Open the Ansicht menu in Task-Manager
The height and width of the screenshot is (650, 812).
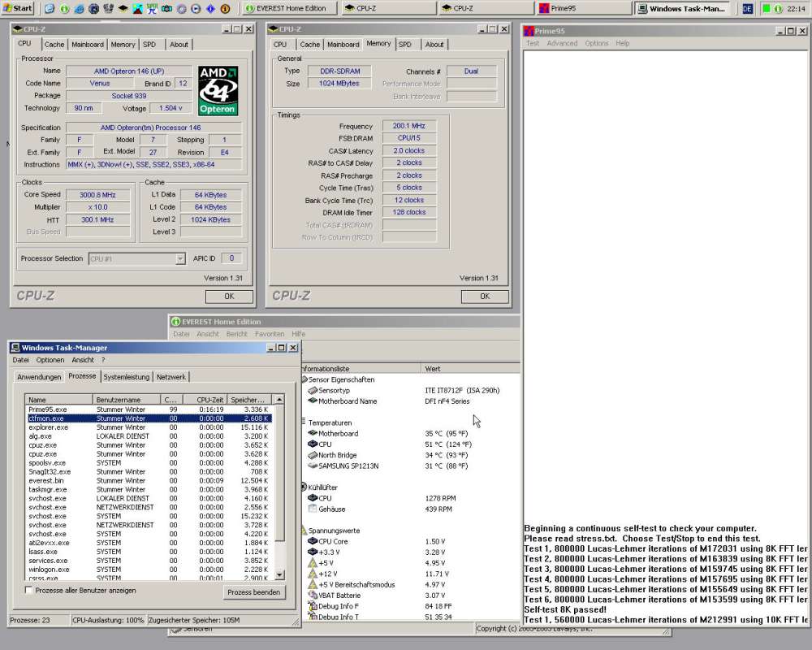[x=83, y=360]
